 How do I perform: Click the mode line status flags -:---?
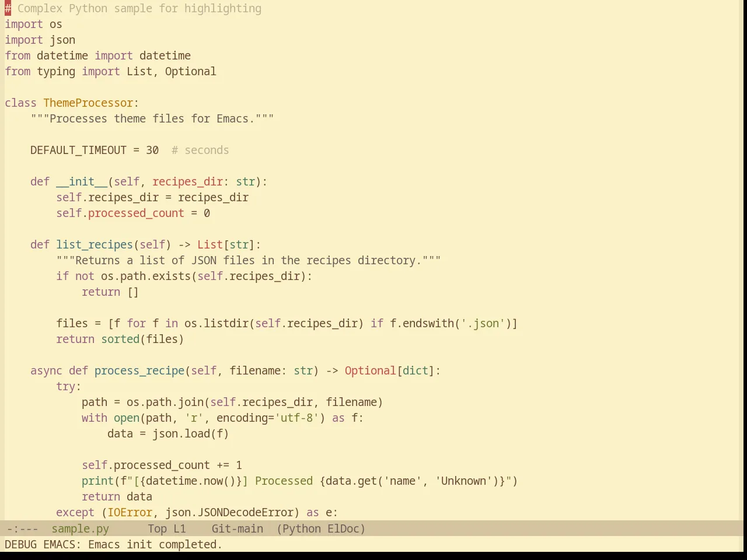23,528
